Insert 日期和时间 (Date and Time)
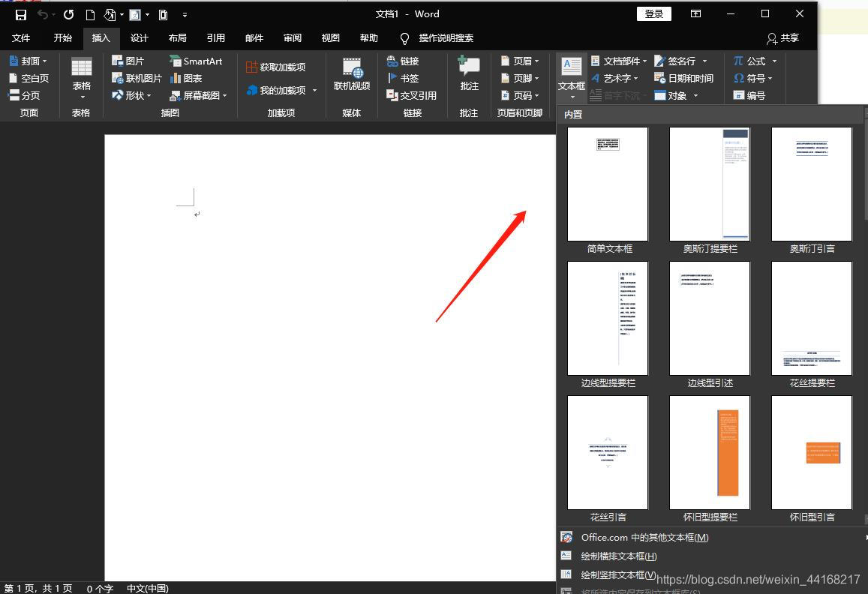The image size is (868, 594). pos(683,78)
